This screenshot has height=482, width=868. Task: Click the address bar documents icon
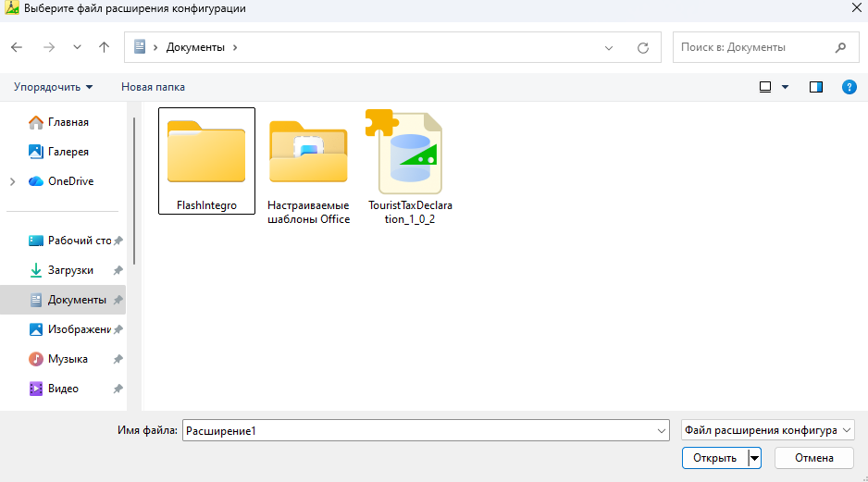[x=140, y=47]
